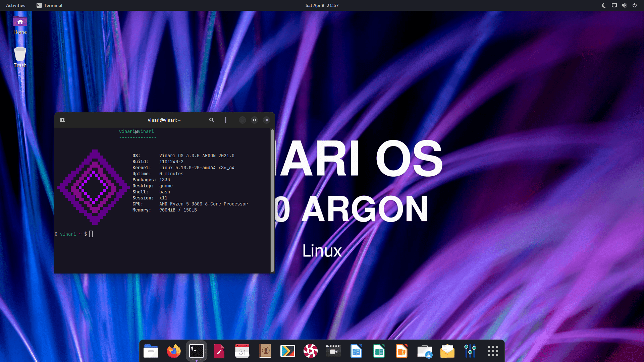Open terminal search magnifier
This screenshot has width=644, height=362.
tap(212, 120)
